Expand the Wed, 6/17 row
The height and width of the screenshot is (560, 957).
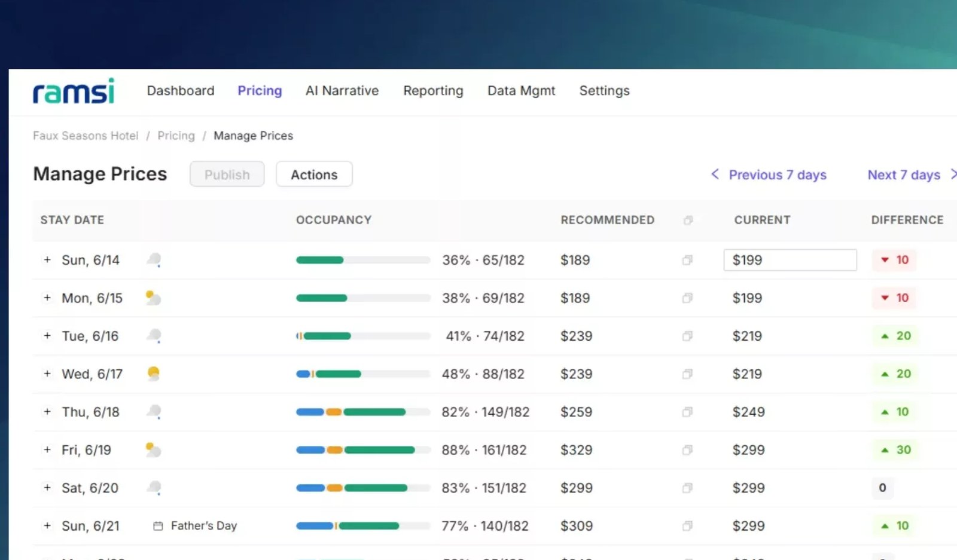click(x=47, y=374)
